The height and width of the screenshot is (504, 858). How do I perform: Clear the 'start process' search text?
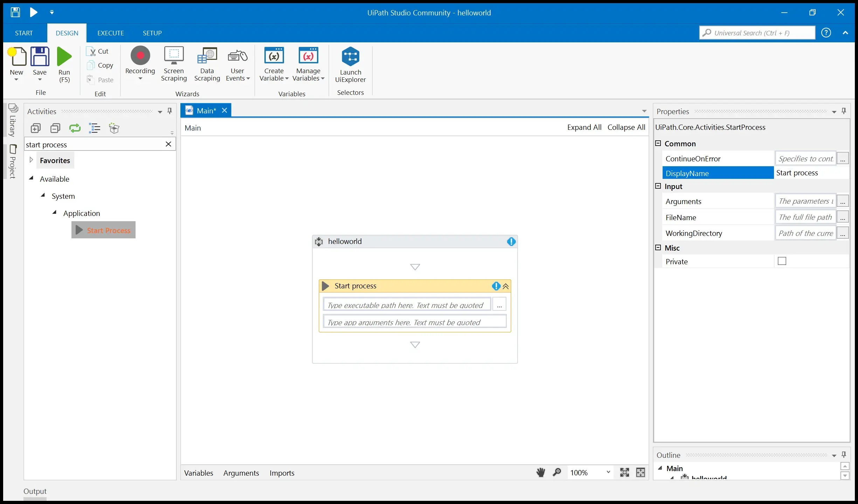tap(168, 144)
